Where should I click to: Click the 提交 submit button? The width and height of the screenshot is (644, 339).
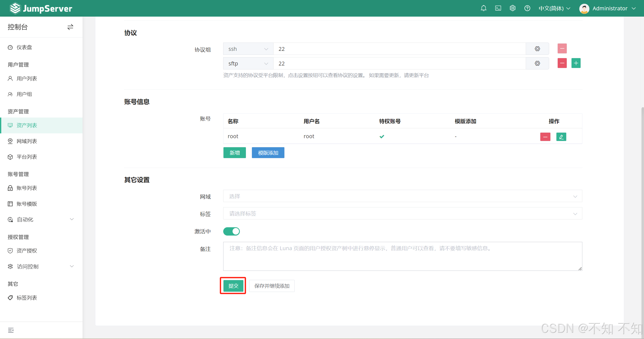click(233, 286)
